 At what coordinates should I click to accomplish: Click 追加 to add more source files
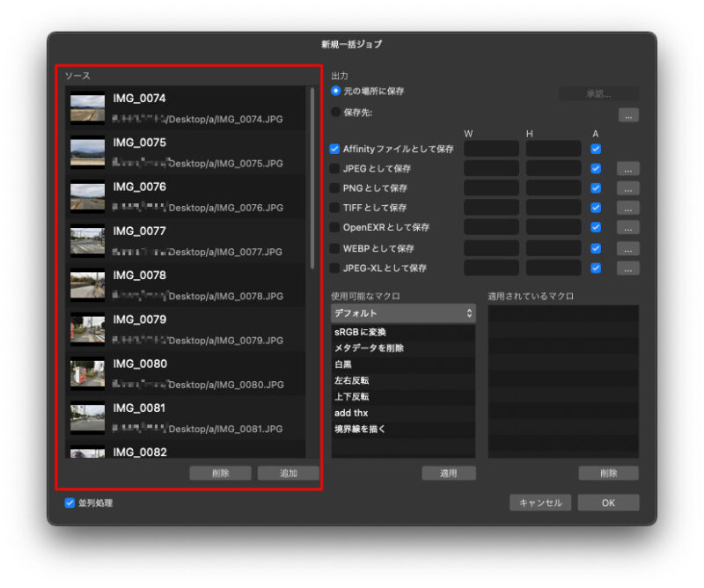click(288, 473)
